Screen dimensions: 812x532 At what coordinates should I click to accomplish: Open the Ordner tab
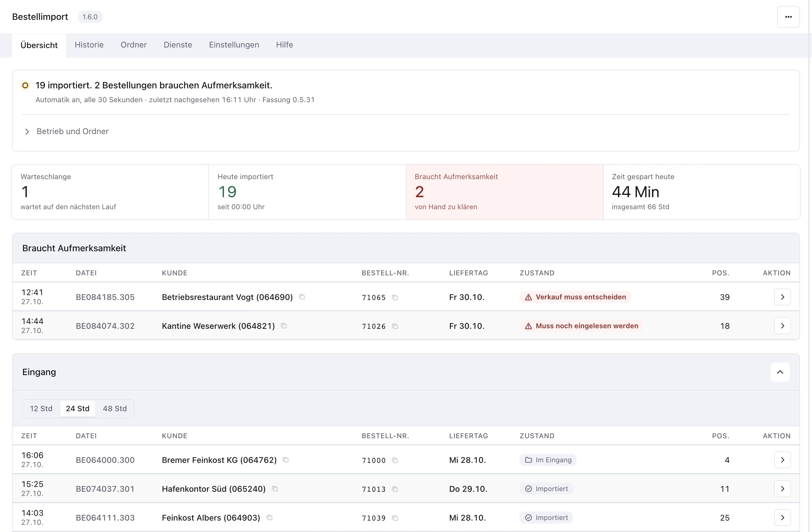click(x=133, y=45)
